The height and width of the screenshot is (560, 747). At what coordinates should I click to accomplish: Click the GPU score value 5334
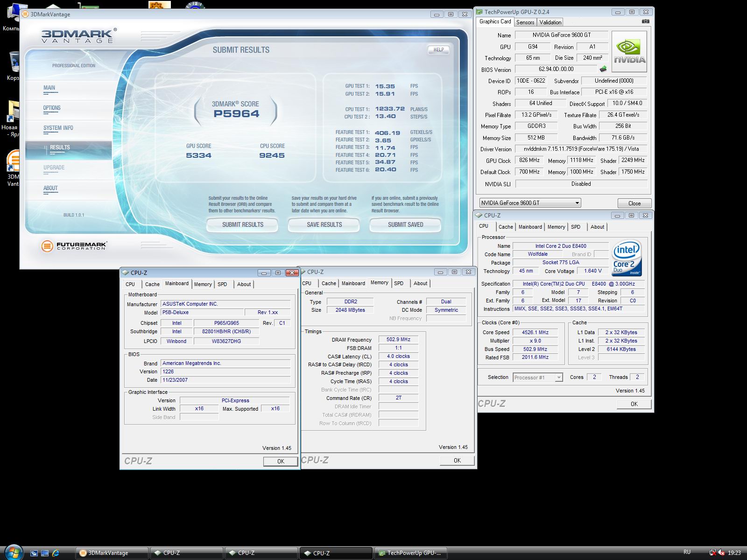tap(198, 155)
